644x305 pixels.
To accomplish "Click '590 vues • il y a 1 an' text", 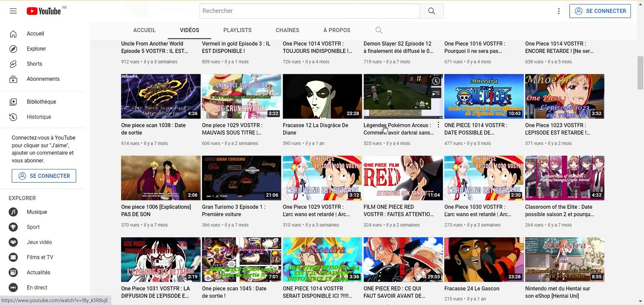I will pos(304,144).
